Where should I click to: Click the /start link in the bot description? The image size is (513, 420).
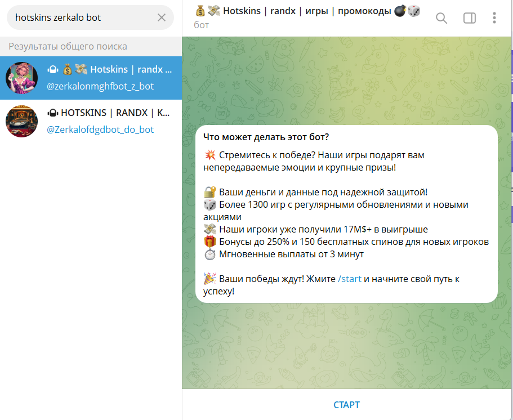click(349, 279)
